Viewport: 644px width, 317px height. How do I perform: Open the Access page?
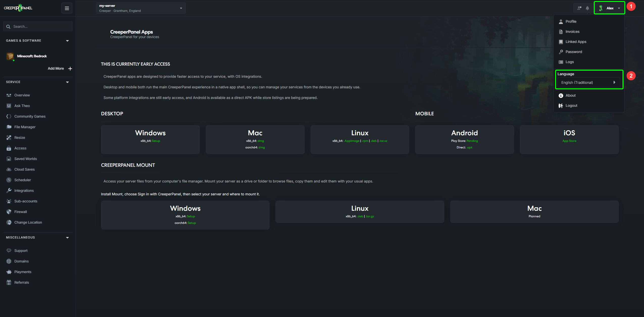[20, 148]
